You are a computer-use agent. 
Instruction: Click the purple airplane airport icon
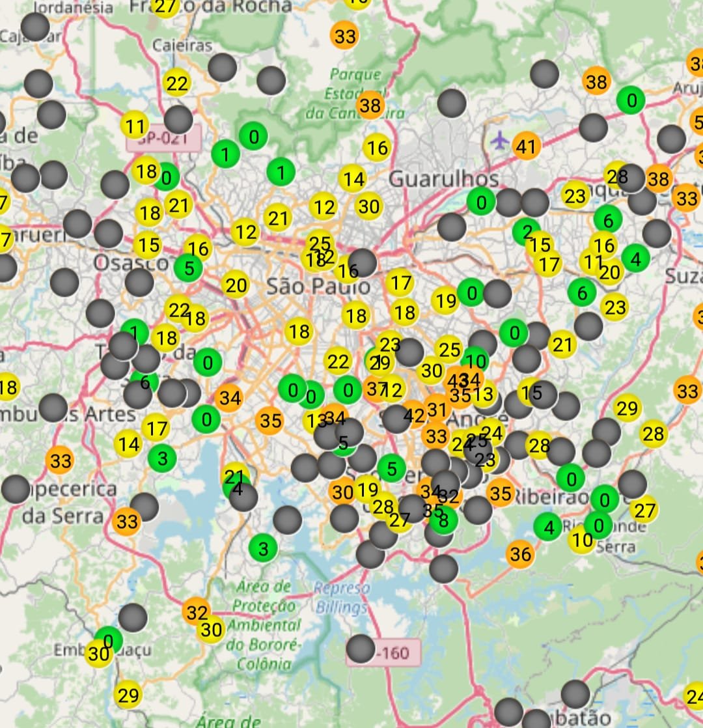499,139
